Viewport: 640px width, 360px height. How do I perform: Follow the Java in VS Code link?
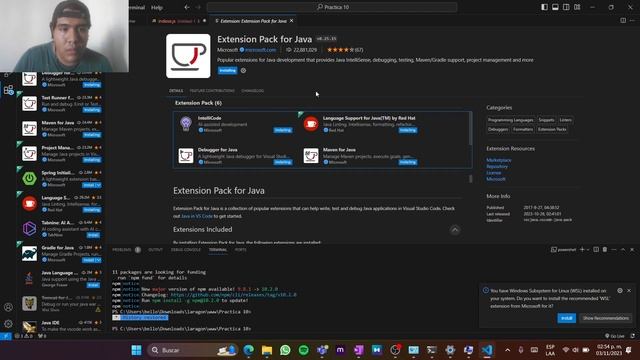coord(197,216)
